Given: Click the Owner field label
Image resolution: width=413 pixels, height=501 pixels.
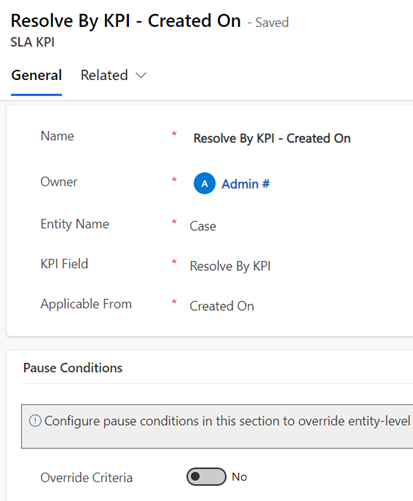Looking at the screenshot, I should coord(59,182).
